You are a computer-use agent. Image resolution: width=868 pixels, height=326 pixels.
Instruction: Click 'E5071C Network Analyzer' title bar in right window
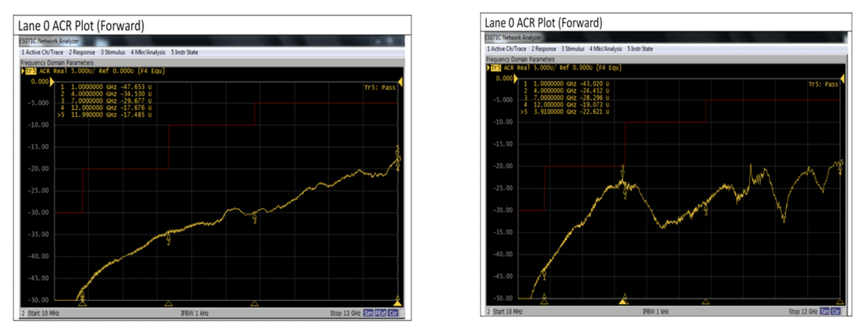coord(513,37)
